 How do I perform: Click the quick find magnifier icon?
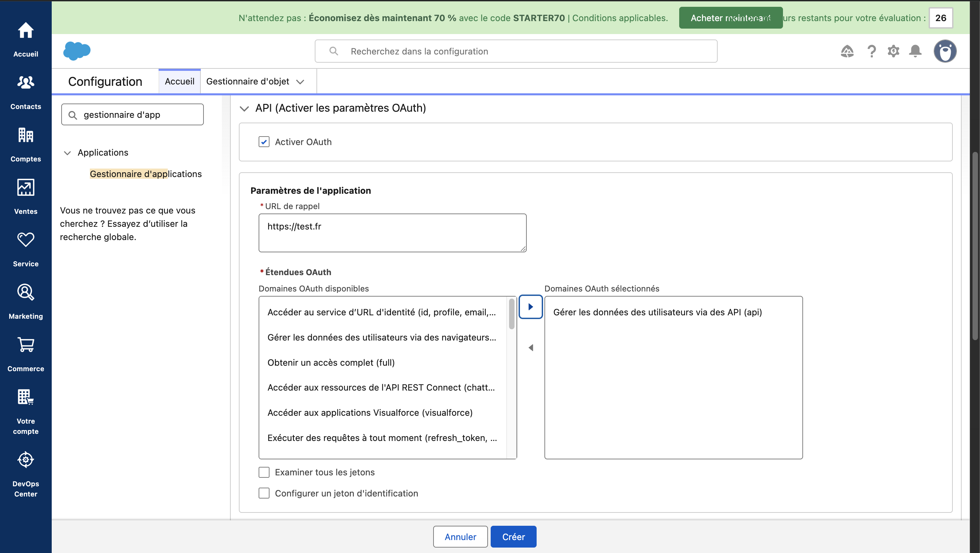tap(73, 115)
